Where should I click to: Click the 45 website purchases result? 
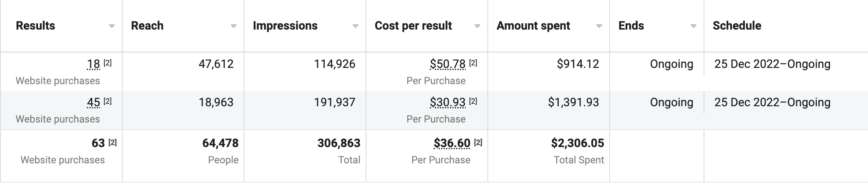point(93,102)
